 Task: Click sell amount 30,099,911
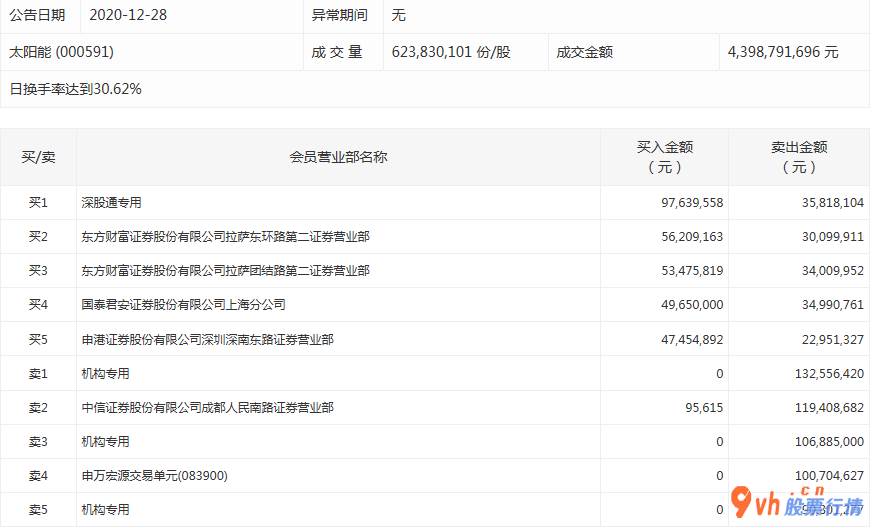coord(833,237)
